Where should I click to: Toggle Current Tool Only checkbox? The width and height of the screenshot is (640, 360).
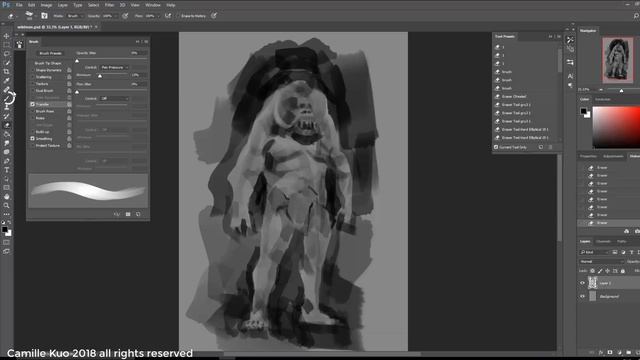point(496,147)
